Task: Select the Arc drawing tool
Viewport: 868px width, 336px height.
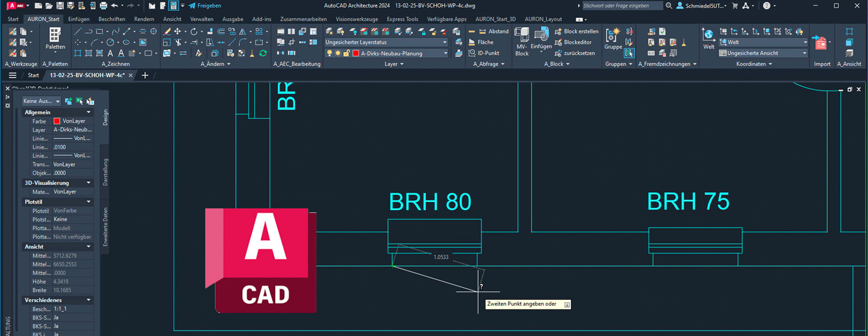Action: pos(94,42)
